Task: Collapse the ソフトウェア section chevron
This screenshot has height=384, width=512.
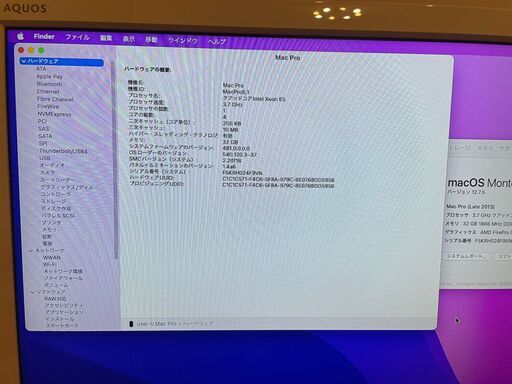Action: tap(33, 292)
